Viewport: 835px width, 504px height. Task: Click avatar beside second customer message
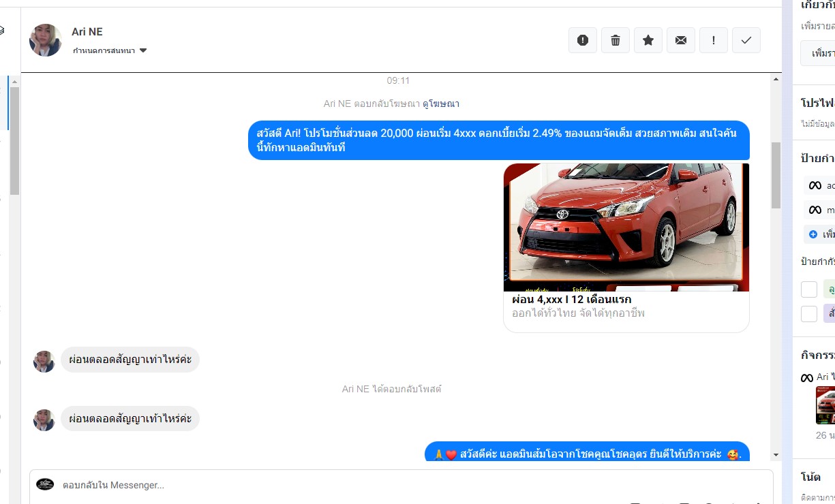pos(44,420)
